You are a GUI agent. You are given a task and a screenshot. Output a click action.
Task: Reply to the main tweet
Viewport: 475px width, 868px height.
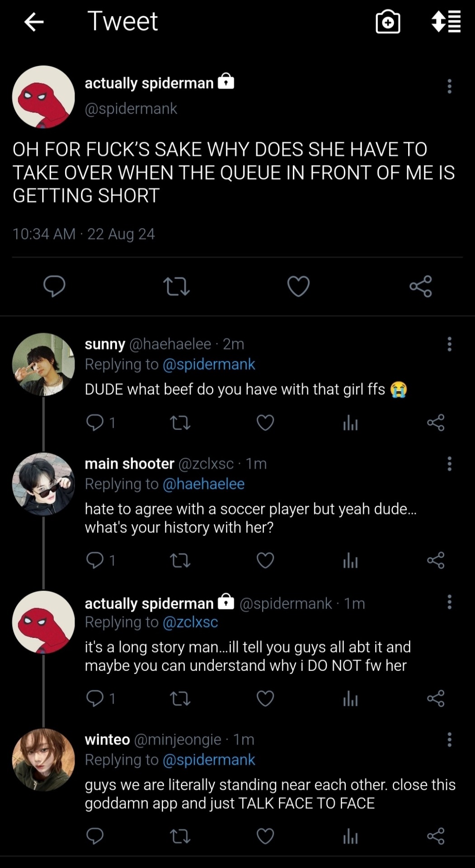click(54, 287)
